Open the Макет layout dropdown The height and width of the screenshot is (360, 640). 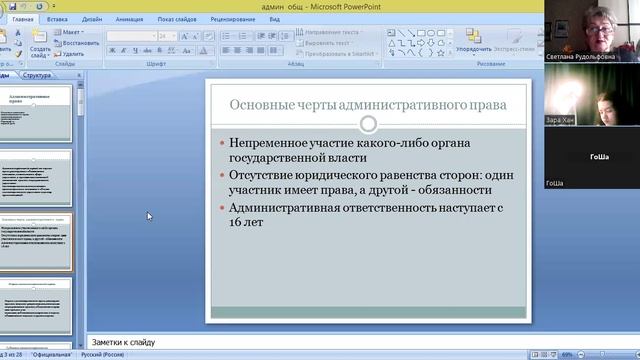(x=69, y=32)
